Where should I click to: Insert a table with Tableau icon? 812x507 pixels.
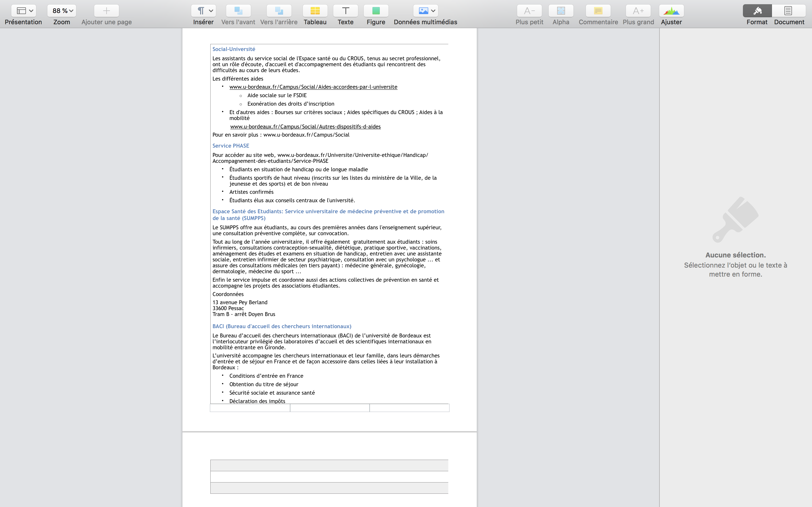315,11
